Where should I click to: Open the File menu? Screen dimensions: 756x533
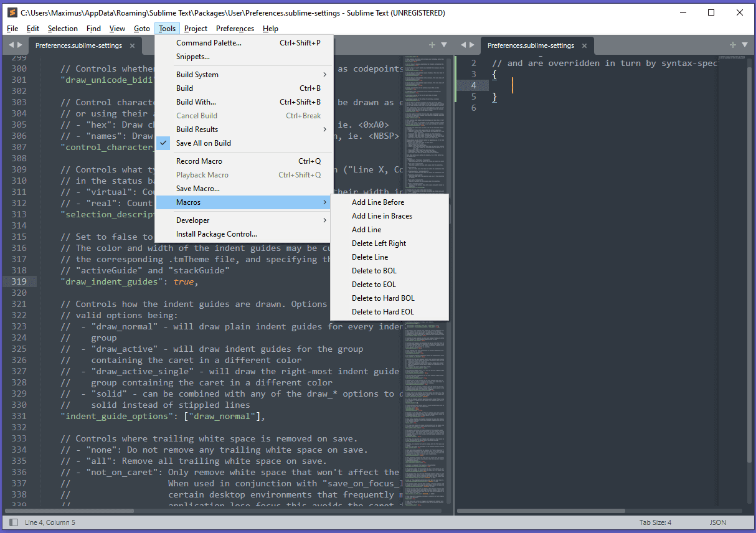[x=12, y=29]
